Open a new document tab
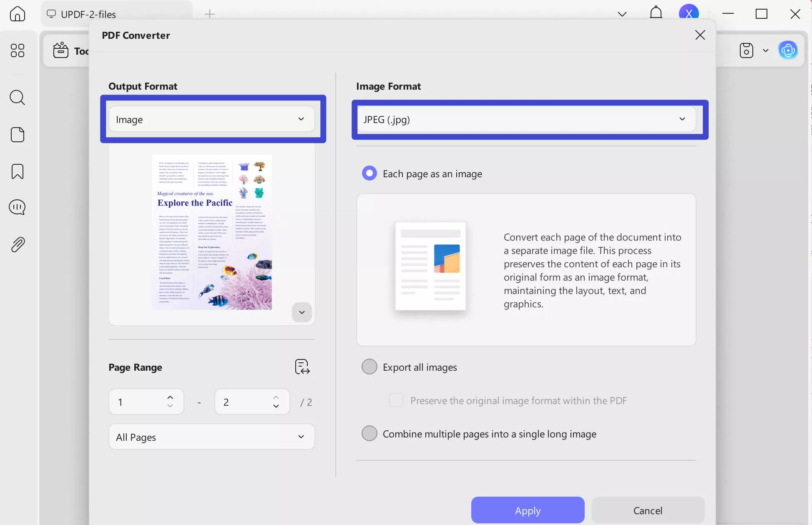Image resolution: width=812 pixels, height=525 pixels. (209, 14)
